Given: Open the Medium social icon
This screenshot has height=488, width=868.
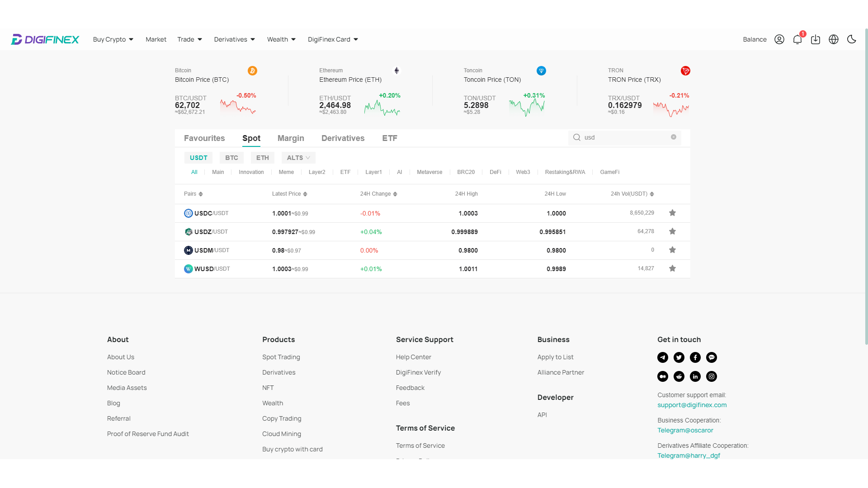Looking at the screenshot, I should tap(663, 376).
